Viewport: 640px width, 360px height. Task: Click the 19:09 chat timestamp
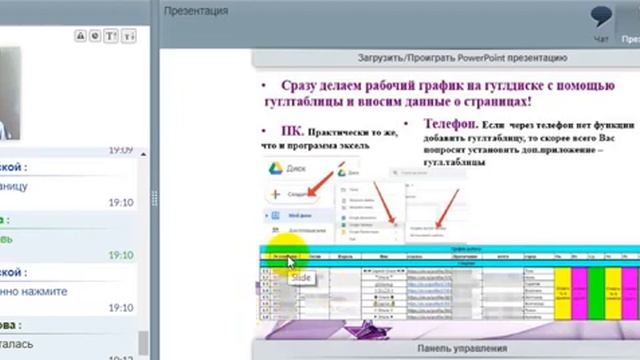pos(121,150)
